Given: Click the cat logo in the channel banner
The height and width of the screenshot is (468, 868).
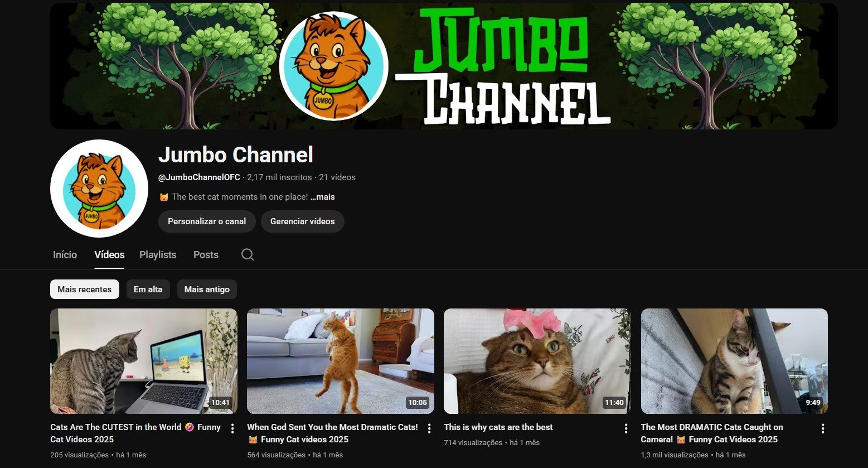Looking at the screenshot, I should [x=334, y=66].
